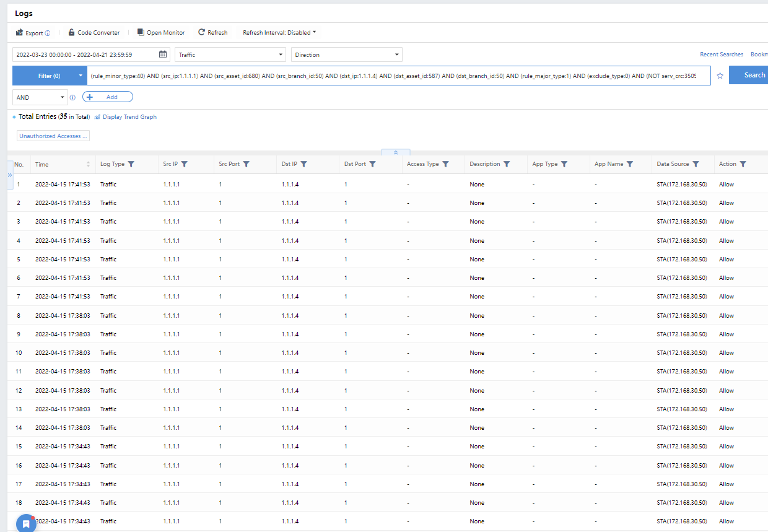This screenshot has height=532, width=768.
Task: Collapse the filter panel with chevron
Action: click(x=396, y=152)
